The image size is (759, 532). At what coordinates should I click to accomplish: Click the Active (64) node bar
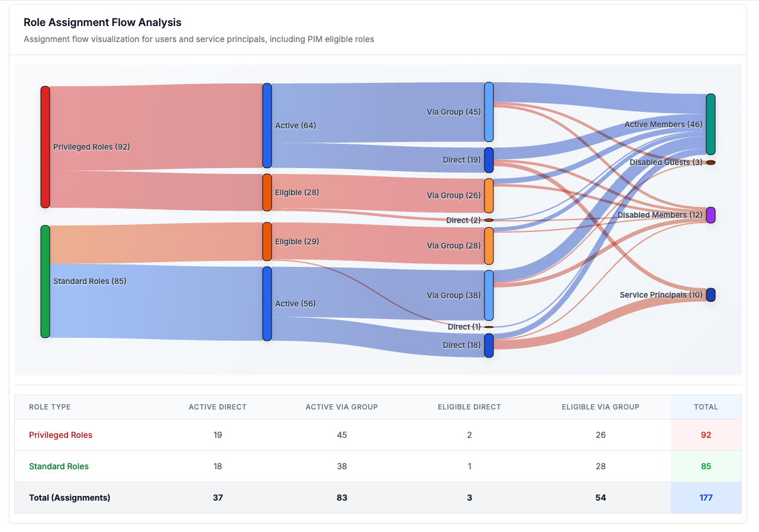266,125
